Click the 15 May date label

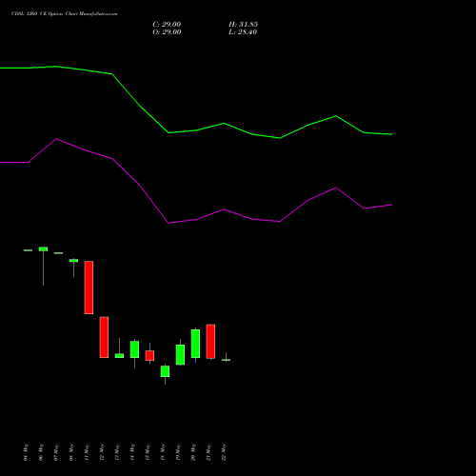[x=148, y=452]
